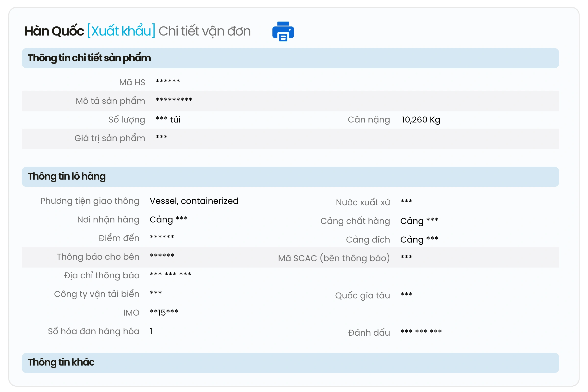Click the 'Công ty vận tải biển' label
The image size is (588, 392).
pos(97,294)
